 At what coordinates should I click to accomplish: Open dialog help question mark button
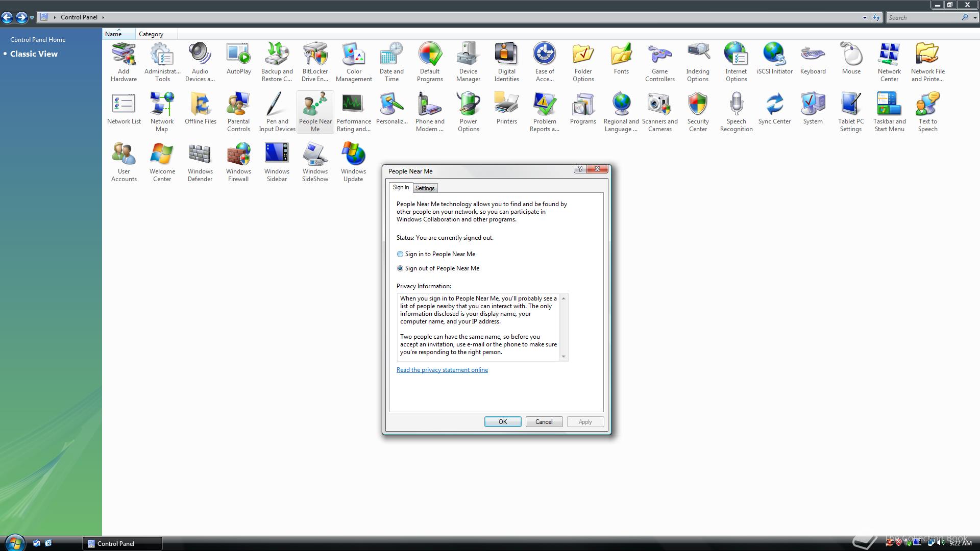click(580, 169)
